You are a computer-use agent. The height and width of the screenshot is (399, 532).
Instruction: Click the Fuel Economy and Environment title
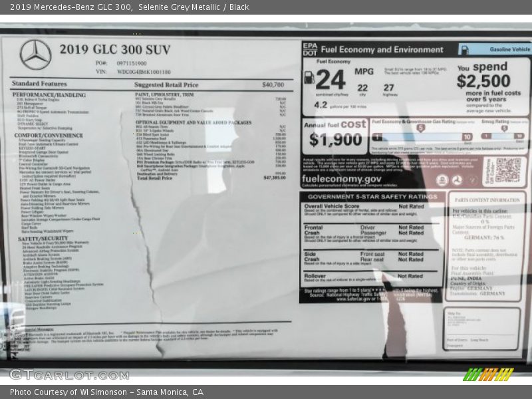click(382, 50)
